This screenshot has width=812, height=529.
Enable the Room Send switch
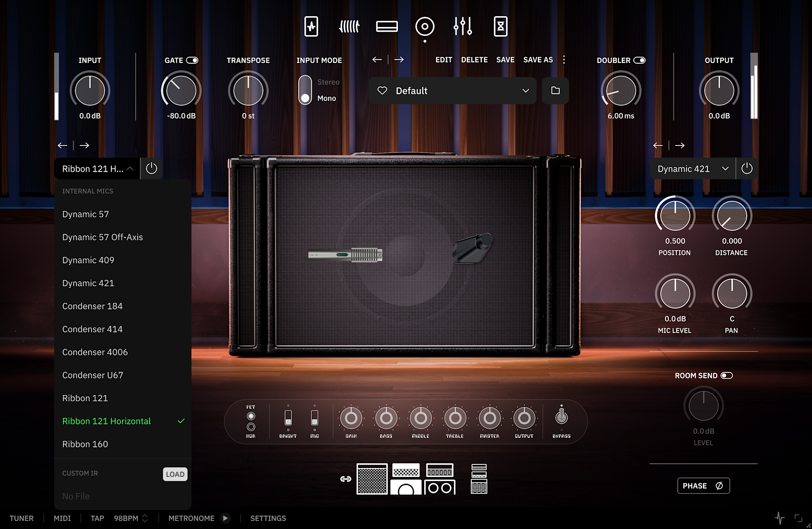(727, 376)
